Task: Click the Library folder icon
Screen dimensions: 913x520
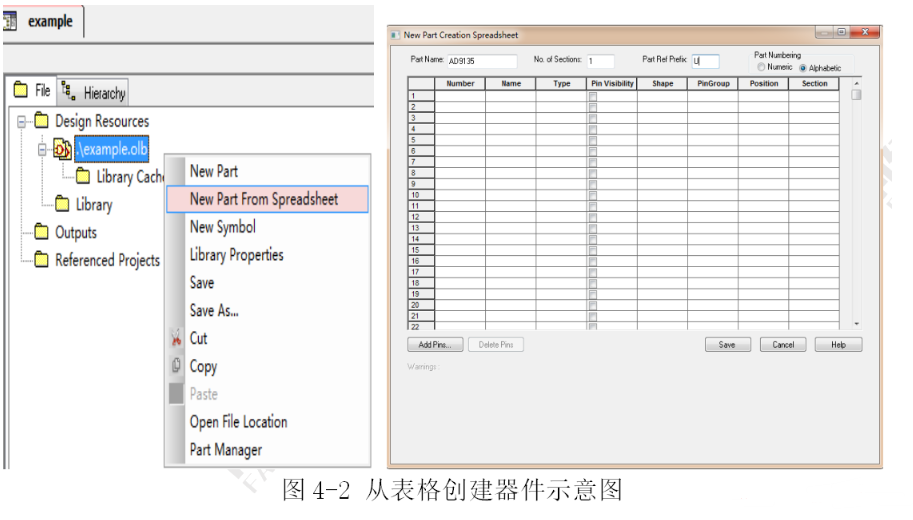Action: [62, 203]
